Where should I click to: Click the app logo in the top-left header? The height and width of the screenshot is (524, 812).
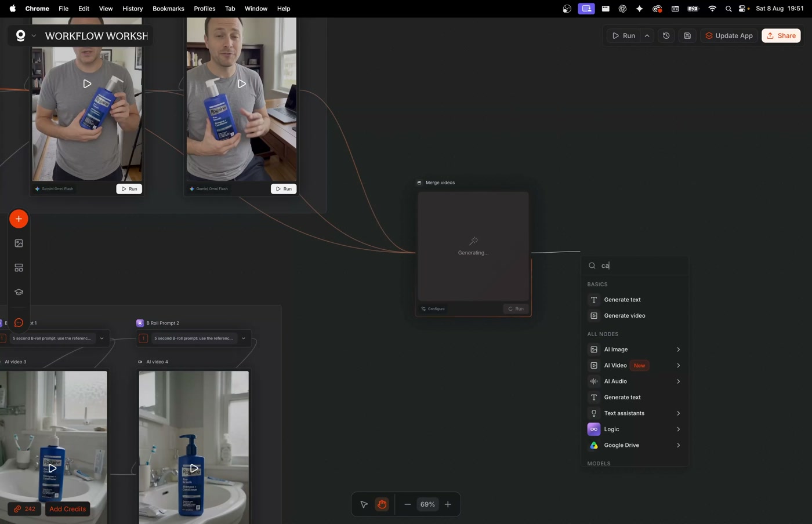[x=21, y=36]
